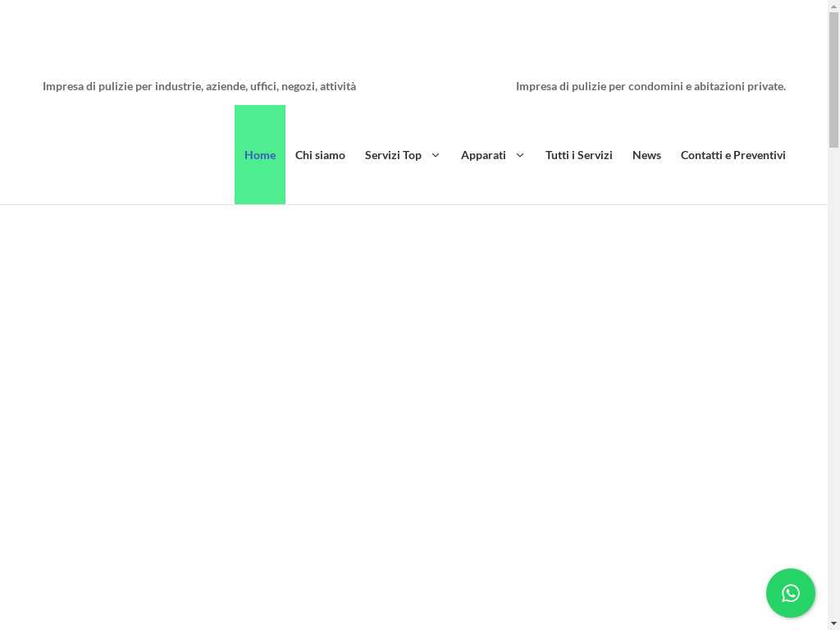
Task: Click scrollbar track below the thumb
Action: pos(833,369)
